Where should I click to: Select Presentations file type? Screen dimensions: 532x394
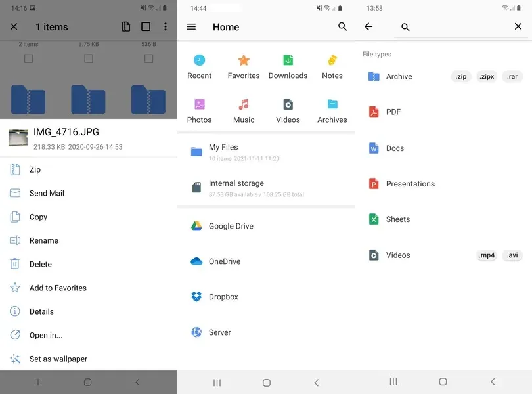443,184
